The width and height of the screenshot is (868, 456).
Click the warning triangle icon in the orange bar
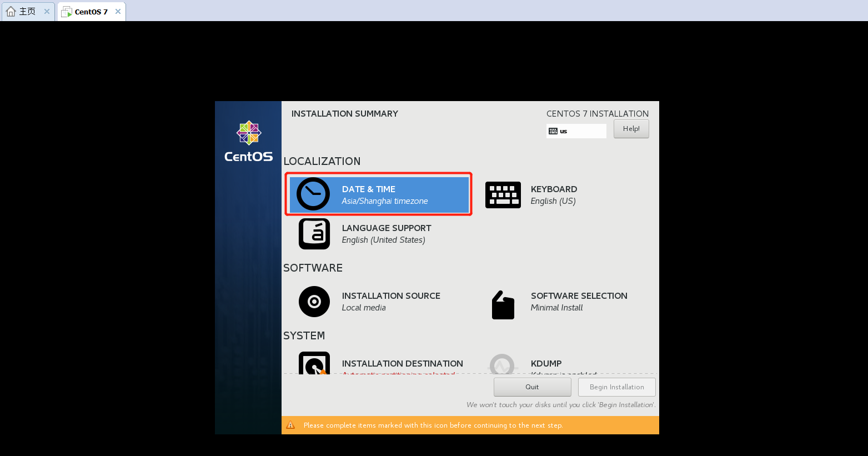coord(290,425)
